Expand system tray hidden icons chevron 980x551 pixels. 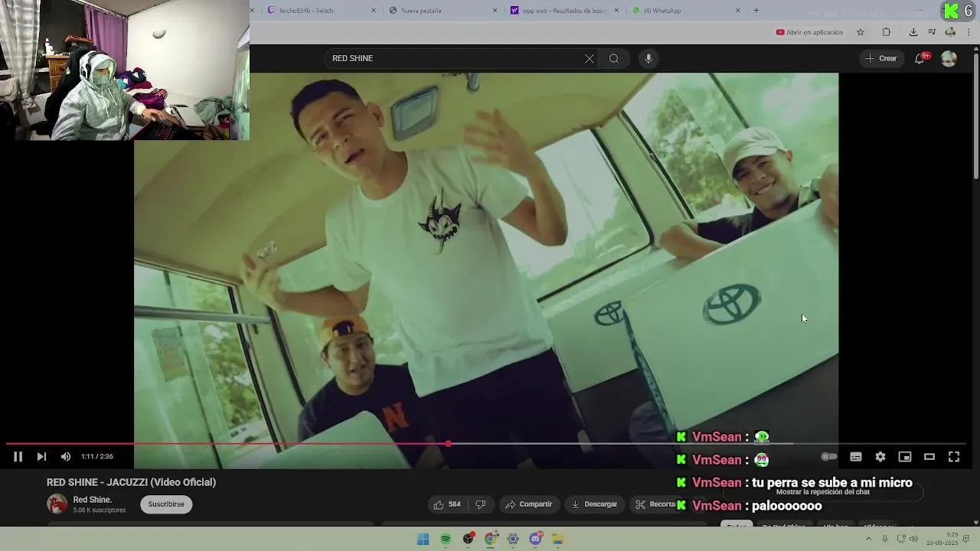click(868, 540)
